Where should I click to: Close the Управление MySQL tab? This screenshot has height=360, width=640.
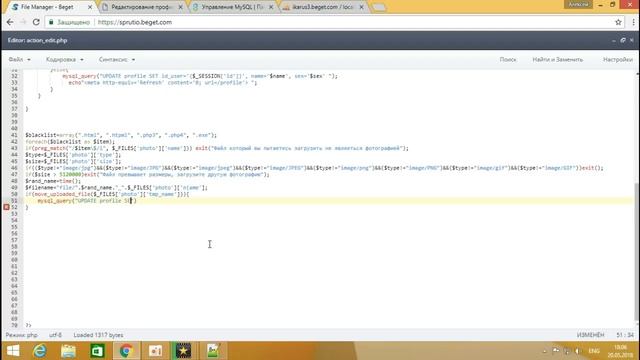click(271, 7)
